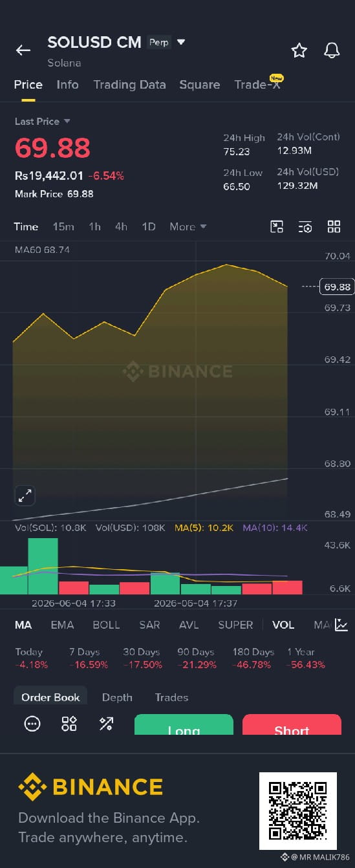Click the 30 Days -17.50% change
Image resolution: width=355 pixels, height=868 pixels.
[142, 658]
